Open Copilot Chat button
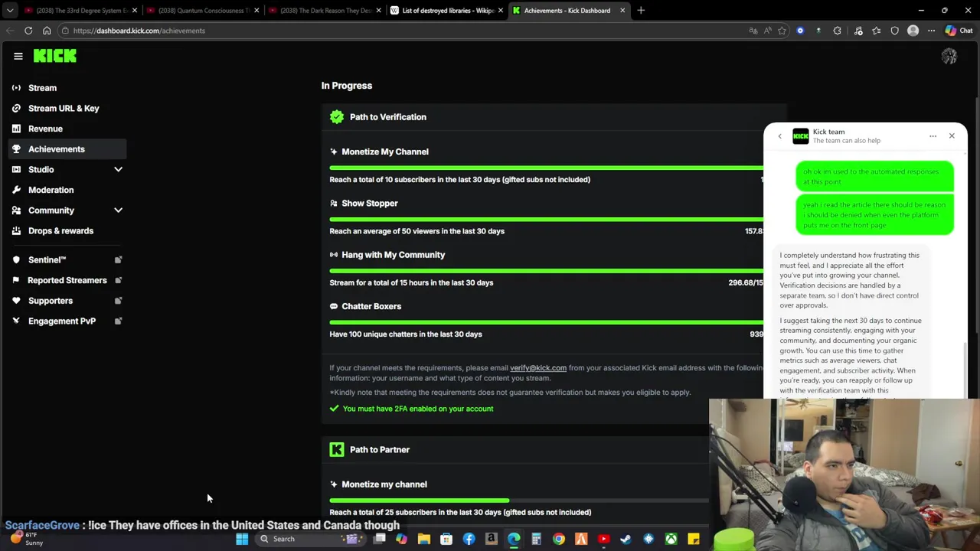 pos(959,31)
